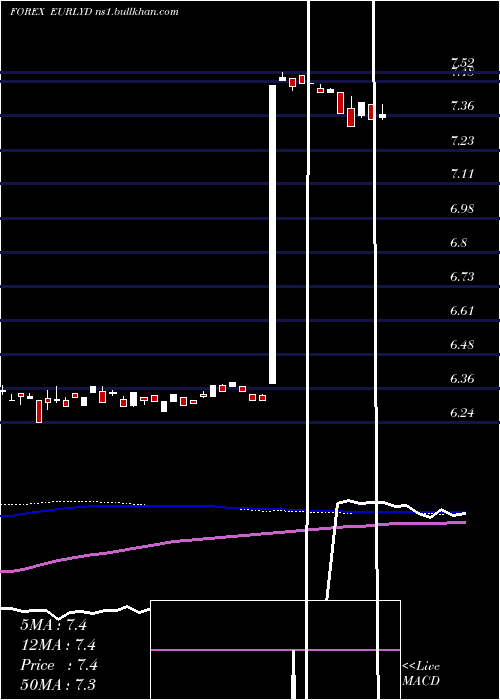Click the tall white gap-up candlestick
The image size is (500, 700).
272,234
